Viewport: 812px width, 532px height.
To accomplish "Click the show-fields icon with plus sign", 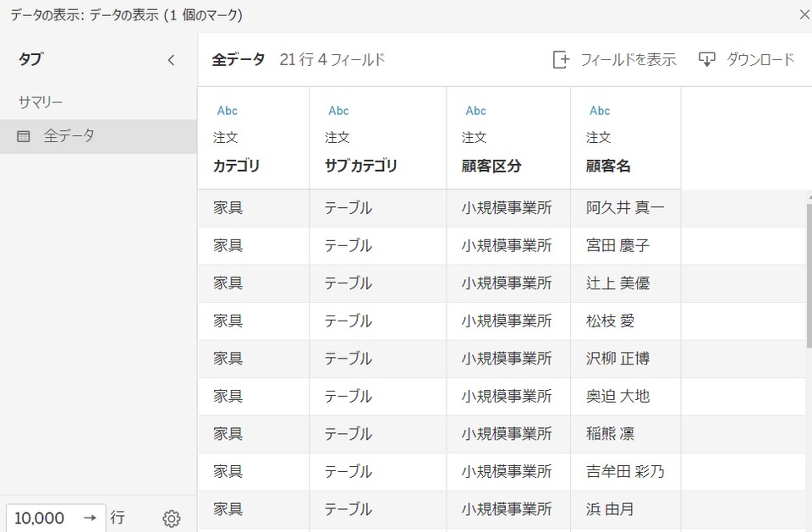I will click(562, 60).
